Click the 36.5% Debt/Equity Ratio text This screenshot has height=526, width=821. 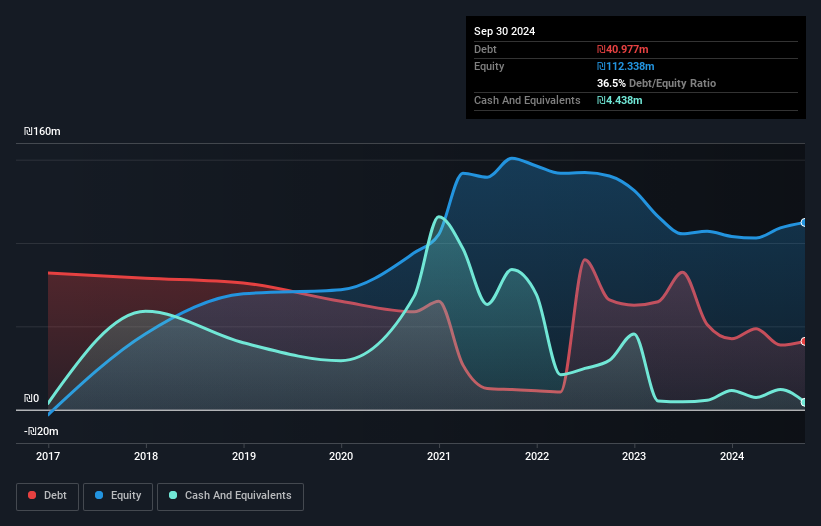(x=657, y=83)
